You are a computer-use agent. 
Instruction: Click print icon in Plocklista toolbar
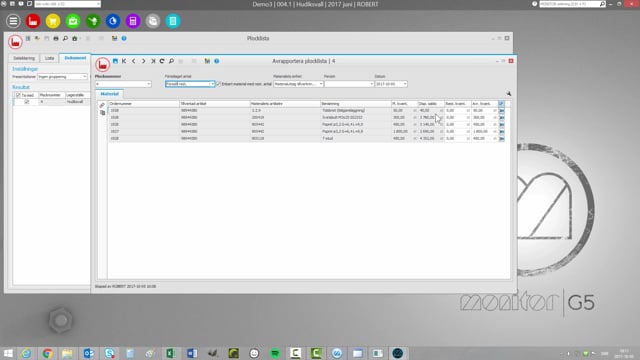tap(56, 38)
